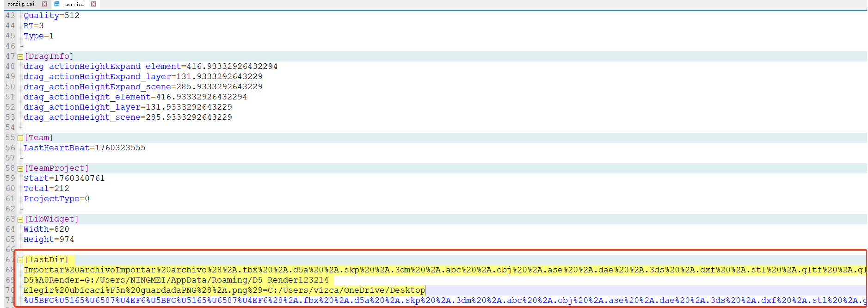Click line number 56 in the margin
Image resolution: width=868 pixels, height=308 pixels.
[x=10, y=148]
